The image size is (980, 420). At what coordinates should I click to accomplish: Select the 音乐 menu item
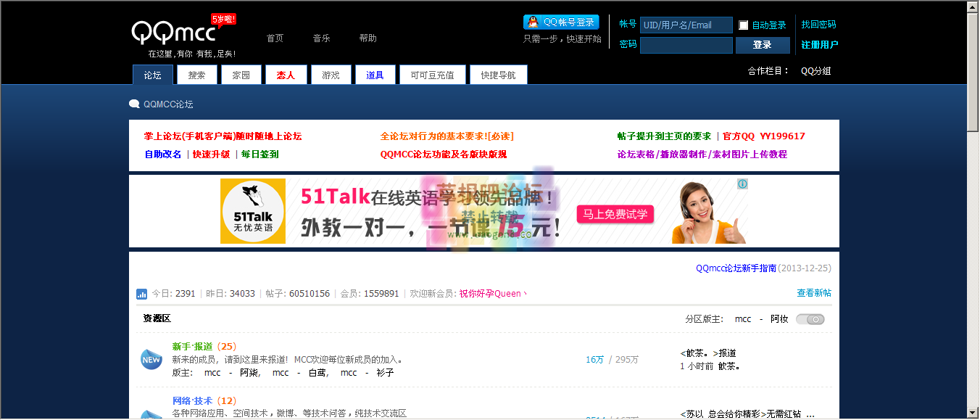click(x=321, y=38)
